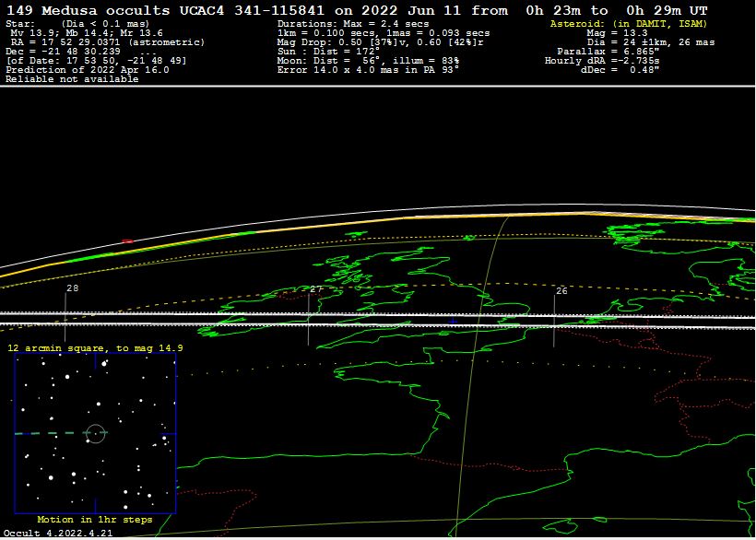
Task: Click the 'Motion in 1hr steps' caption
Action: (94, 520)
